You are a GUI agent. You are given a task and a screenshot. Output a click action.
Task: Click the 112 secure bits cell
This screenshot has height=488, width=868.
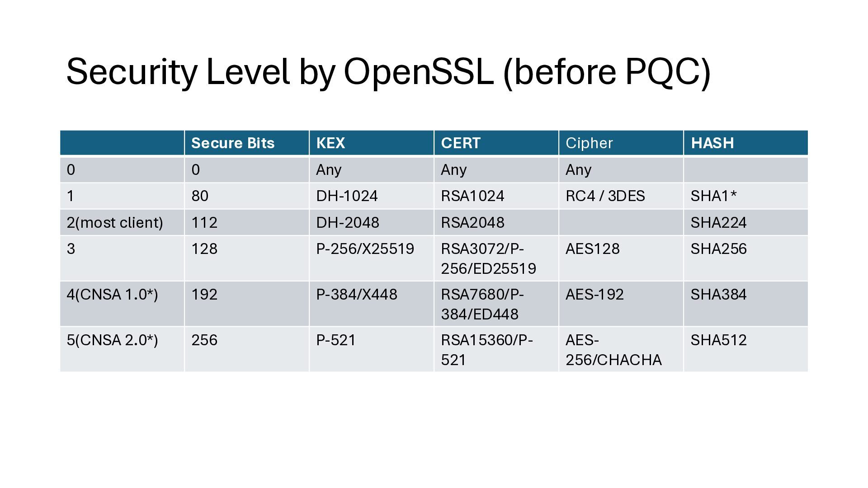click(204, 223)
